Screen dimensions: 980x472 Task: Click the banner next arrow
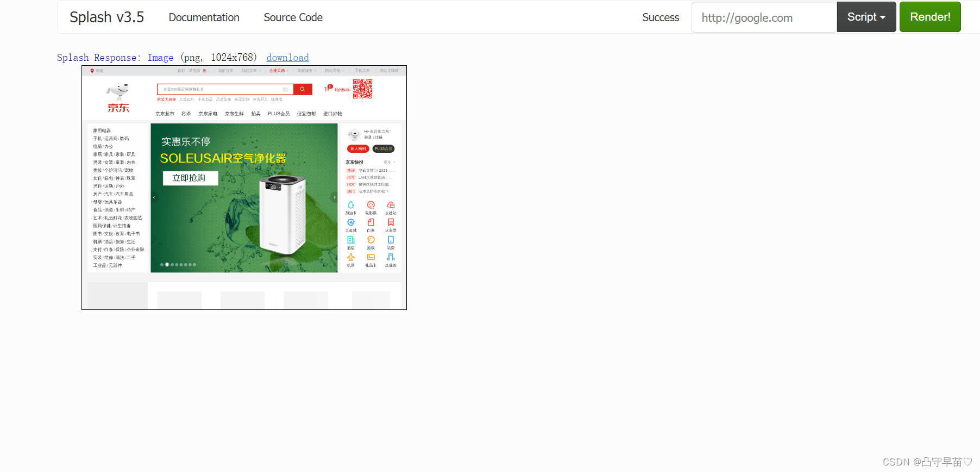334,197
